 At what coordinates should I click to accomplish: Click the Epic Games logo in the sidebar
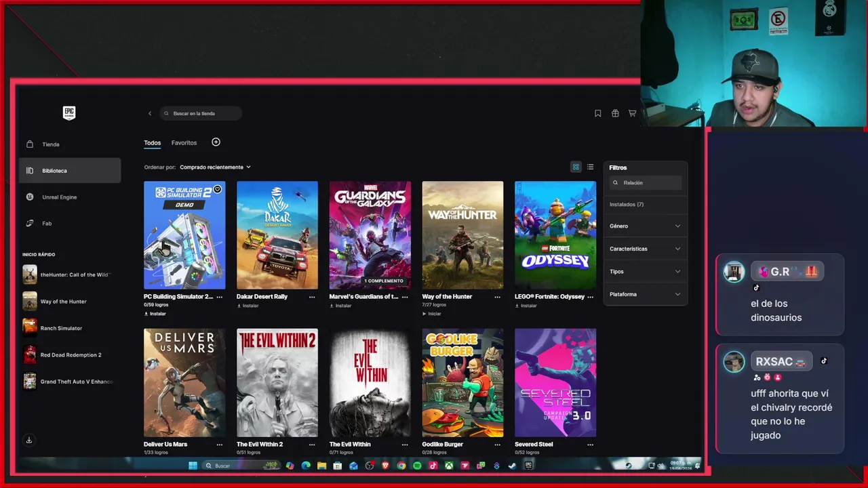point(69,113)
